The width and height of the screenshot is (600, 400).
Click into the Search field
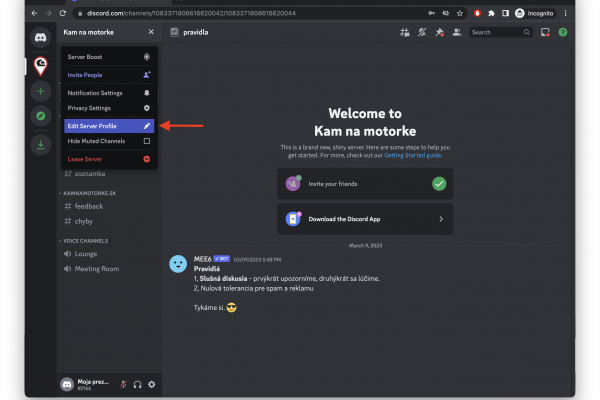click(501, 33)
